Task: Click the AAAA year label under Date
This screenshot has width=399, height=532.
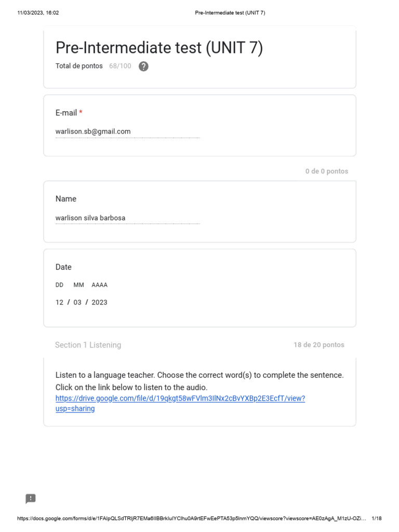Action: click(x=99, y=285)
